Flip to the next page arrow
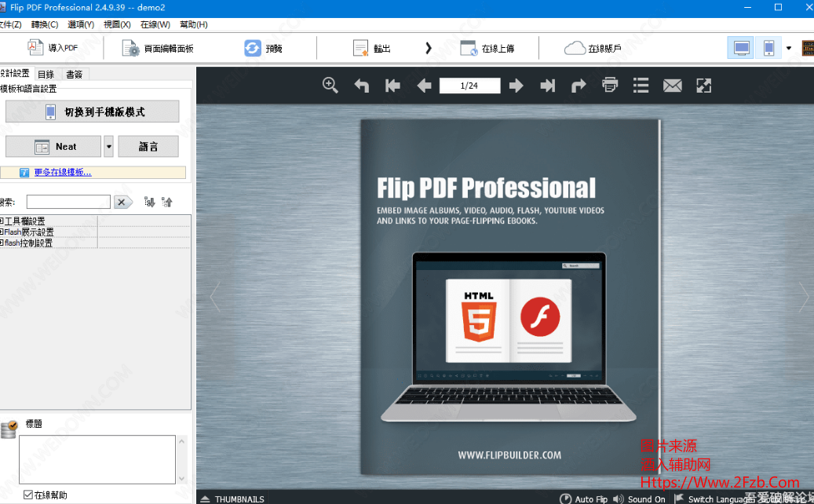 pos(516,86)
